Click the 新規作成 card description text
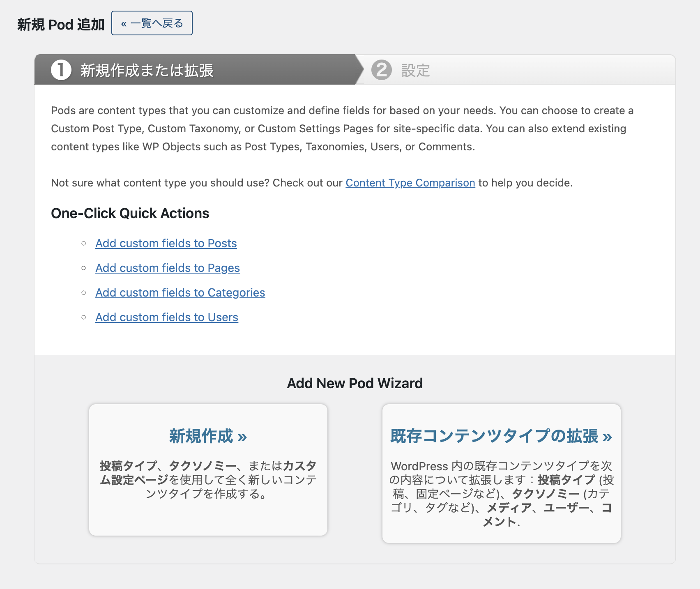The width and height of the screenshot is (700, 589). click(x=208, y=480)
